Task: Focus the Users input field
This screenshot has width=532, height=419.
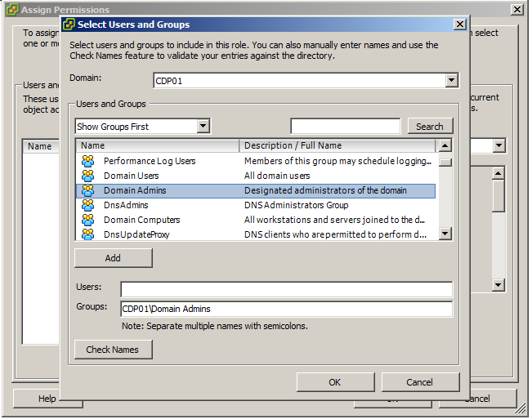Action: coord(286,289)
